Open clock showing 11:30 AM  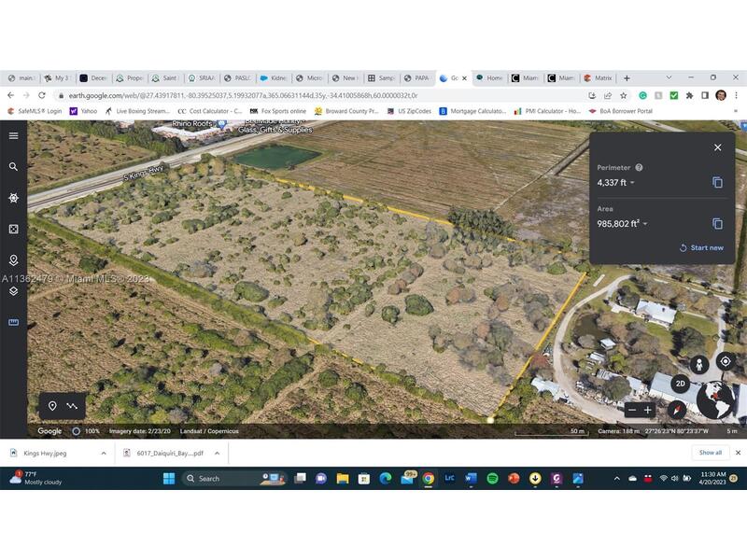[712, 478]
